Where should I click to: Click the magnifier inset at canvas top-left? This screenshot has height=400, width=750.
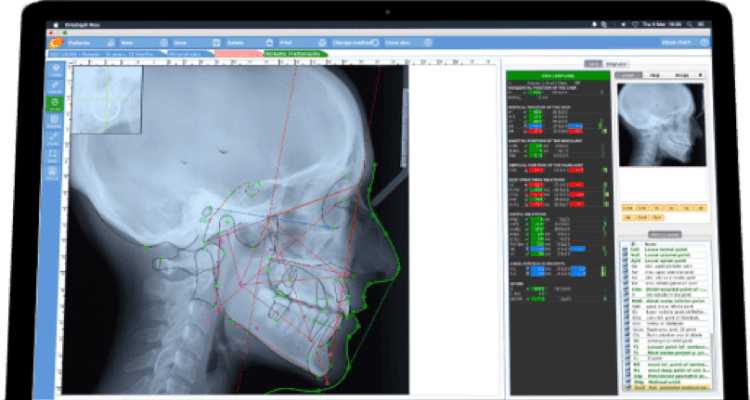tap(107, 100)
